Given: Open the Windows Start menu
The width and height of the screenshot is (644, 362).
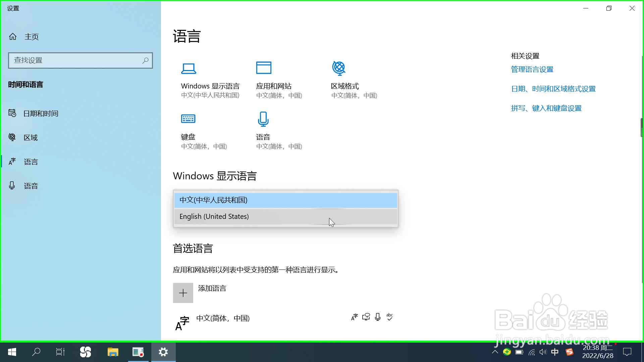Looking at the screenshot, I should (x=12, y=352).
